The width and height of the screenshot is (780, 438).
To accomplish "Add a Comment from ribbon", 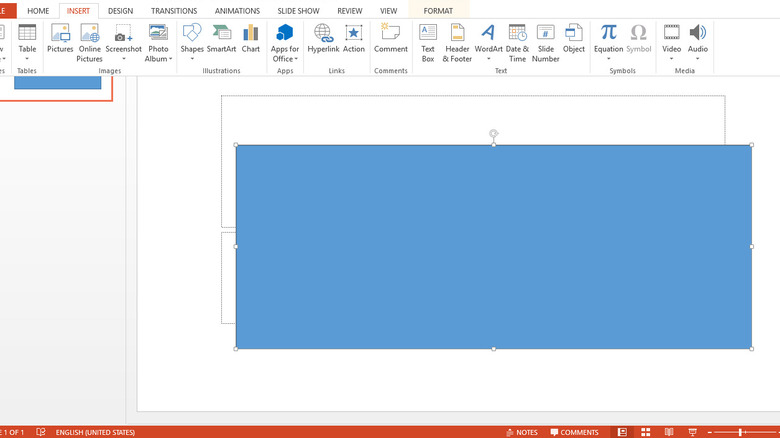I will pos(390,39).
